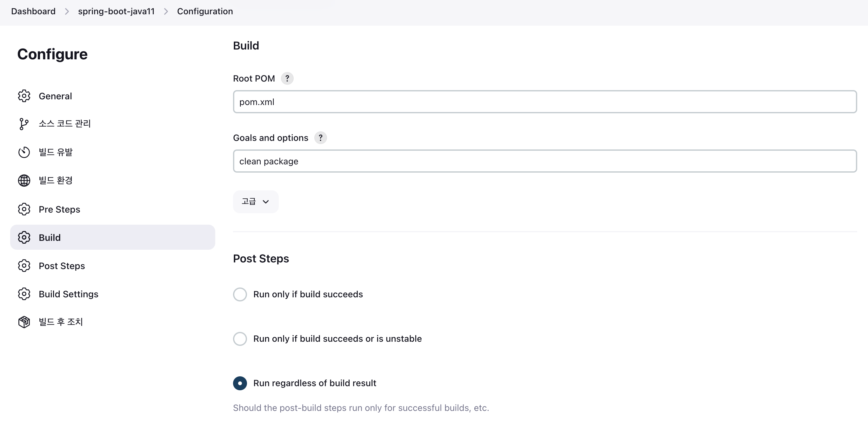
Task: Click the build triggers clock icon
Action: click(x=24, y=152)
